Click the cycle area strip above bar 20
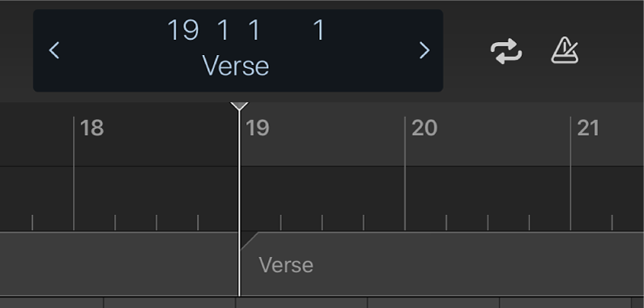The image size is (644, 308). pos(487,134)
